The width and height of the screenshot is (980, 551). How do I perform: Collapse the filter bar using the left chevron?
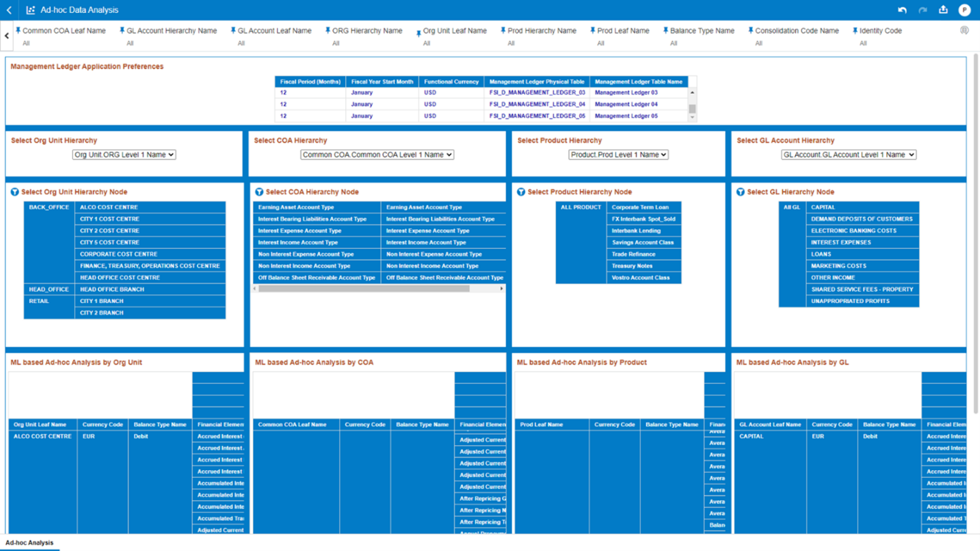(x=6, y=35)
